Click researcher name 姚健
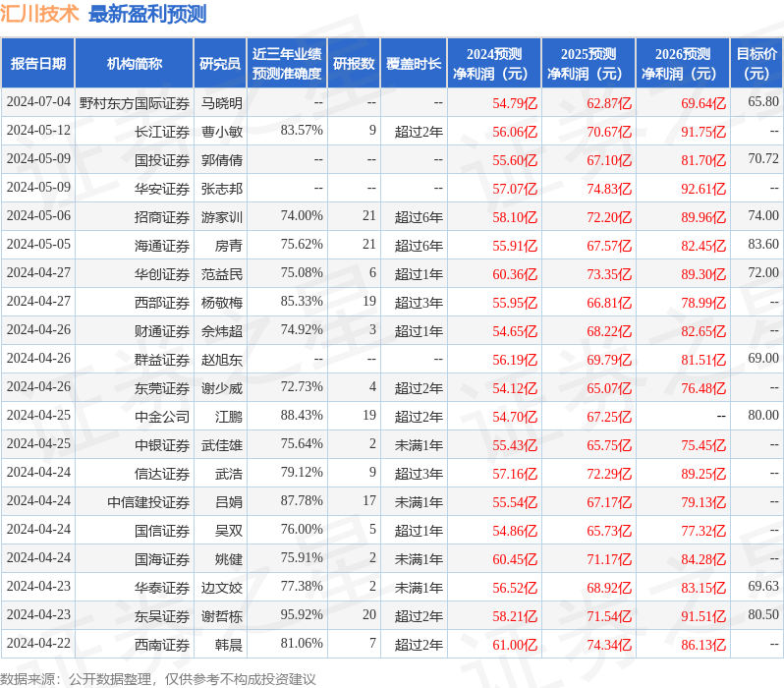The height and width of the screenshot is (688, 784). pos(229,559)
